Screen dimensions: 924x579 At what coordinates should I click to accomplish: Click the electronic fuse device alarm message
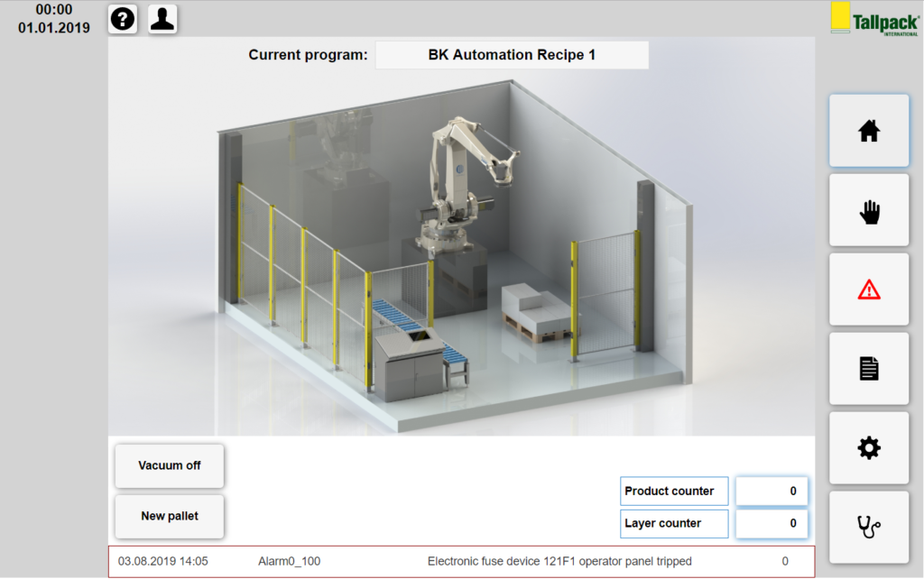tap(559, 561)
